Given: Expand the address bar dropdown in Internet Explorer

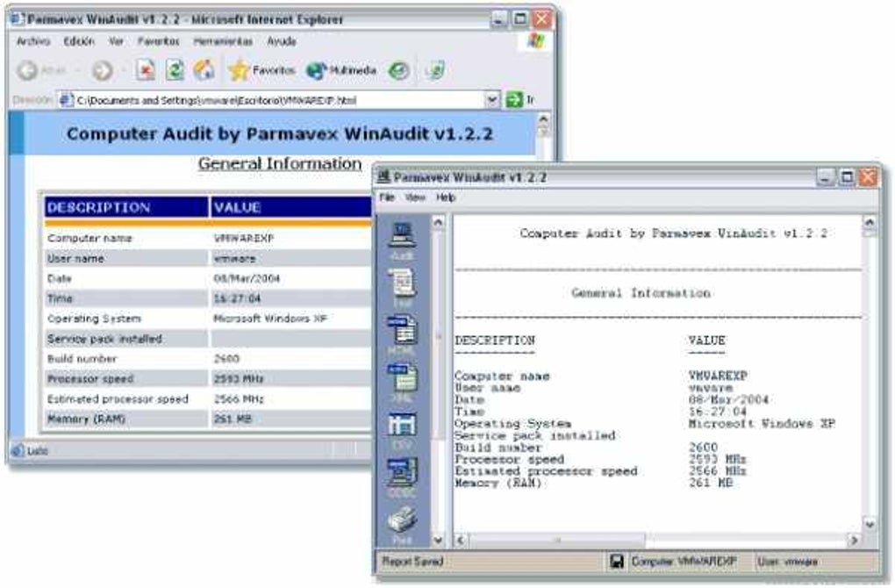Looking at the screenshot, I should pos(492,100).
